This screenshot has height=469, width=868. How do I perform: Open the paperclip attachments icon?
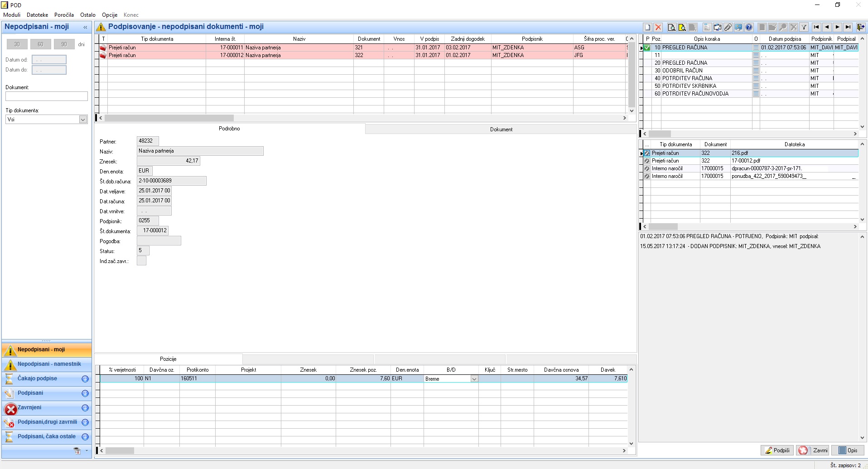728,27
